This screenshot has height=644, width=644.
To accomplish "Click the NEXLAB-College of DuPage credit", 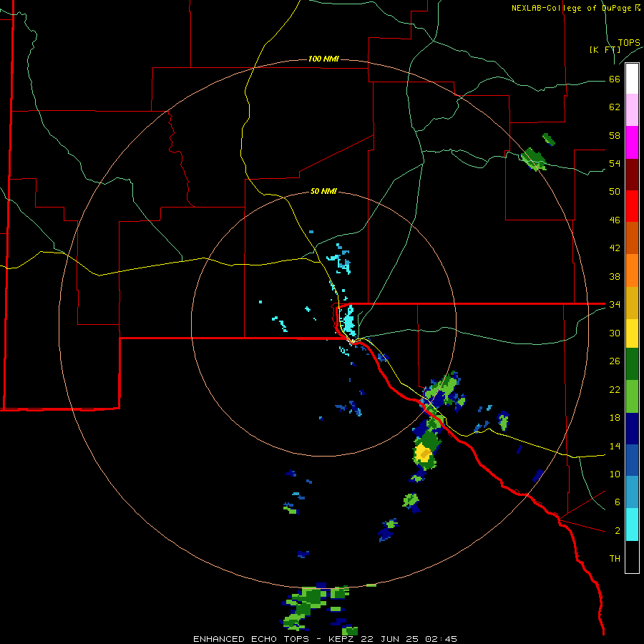I will pos(575,8).
